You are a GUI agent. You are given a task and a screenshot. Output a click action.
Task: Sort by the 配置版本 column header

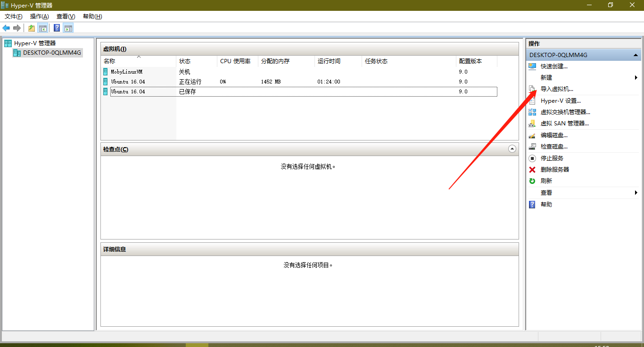(477, 61)
